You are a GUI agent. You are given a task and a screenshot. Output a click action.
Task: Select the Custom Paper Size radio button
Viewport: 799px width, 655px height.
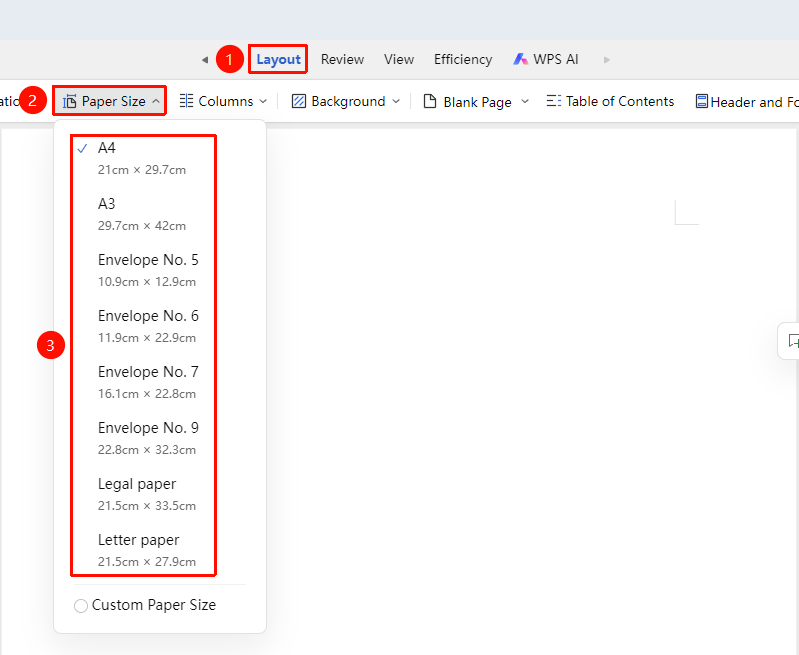(x=81, y=606)
